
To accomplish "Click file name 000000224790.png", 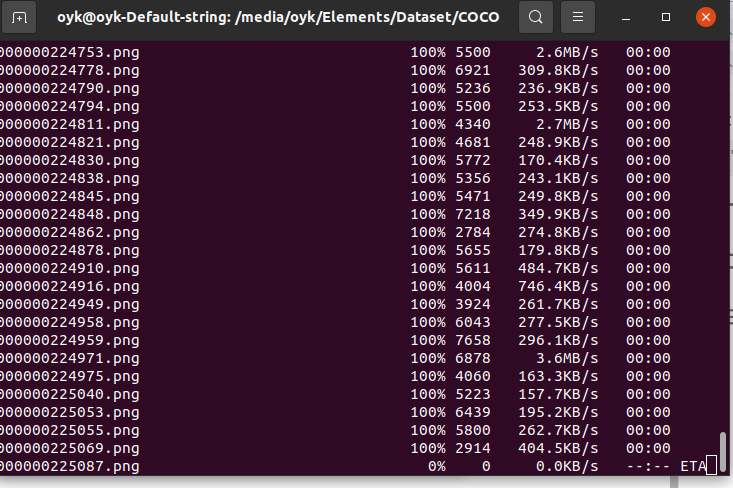I will [x=70, y=88].
